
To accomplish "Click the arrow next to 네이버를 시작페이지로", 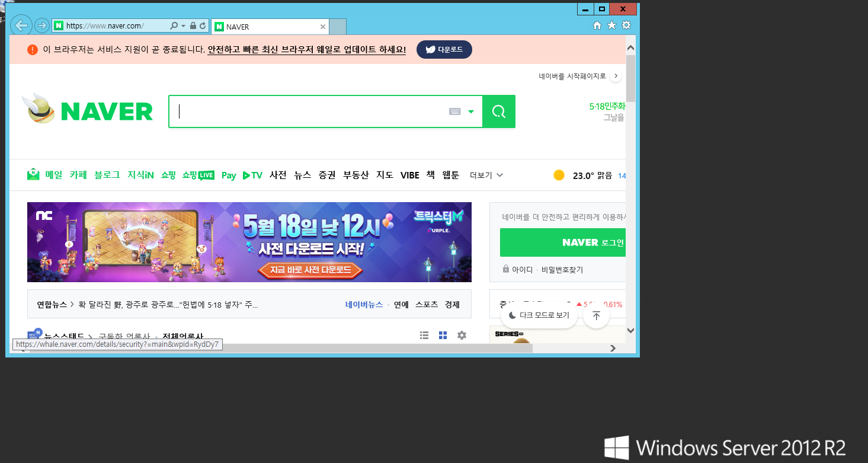I will (616, 76).
